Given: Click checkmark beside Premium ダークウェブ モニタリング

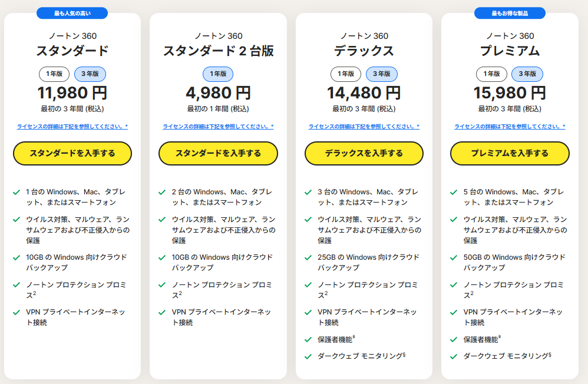Looking at the screenshot, I should point(454,356).
